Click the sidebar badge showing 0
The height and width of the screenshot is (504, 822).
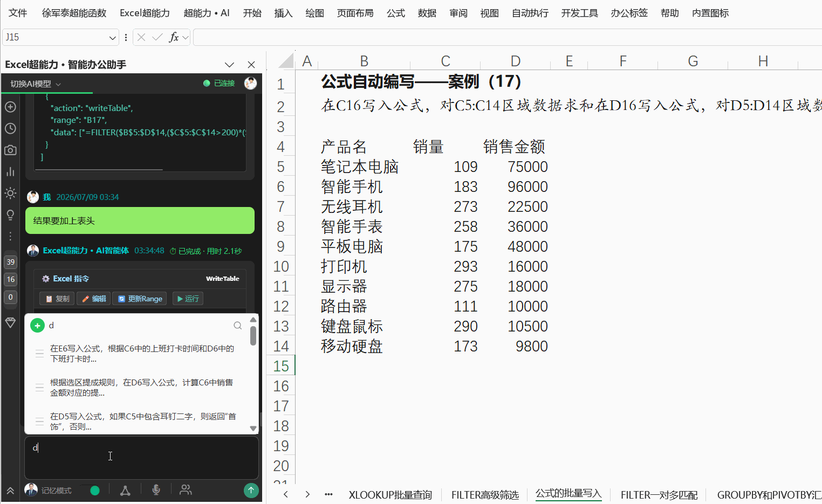coord(10,297)
